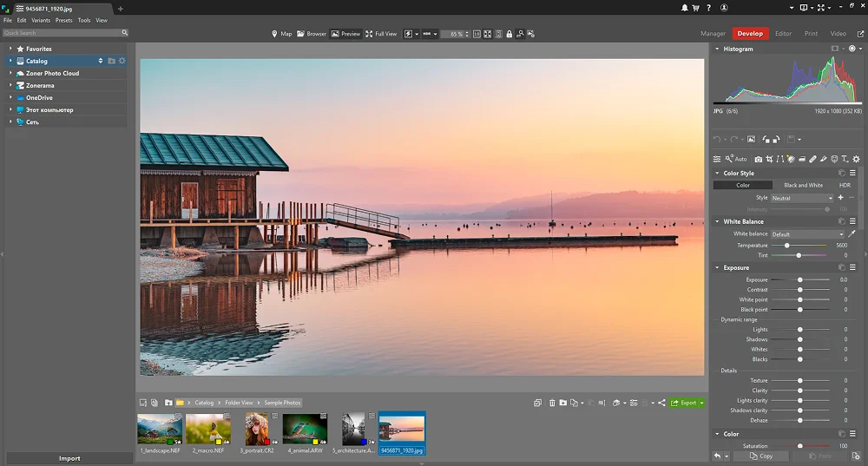Switch to HDR mode

(845, 186)
